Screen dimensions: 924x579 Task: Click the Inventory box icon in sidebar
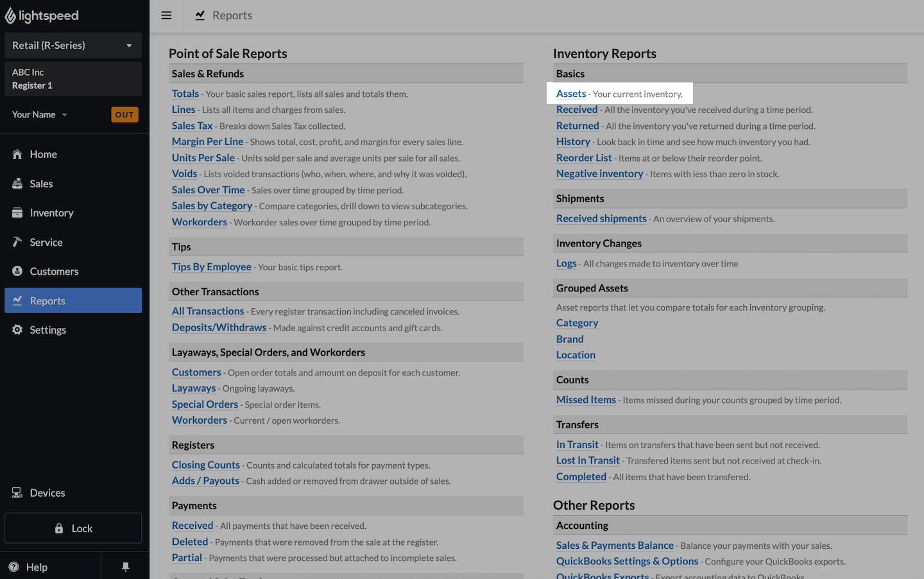[17, 213]
